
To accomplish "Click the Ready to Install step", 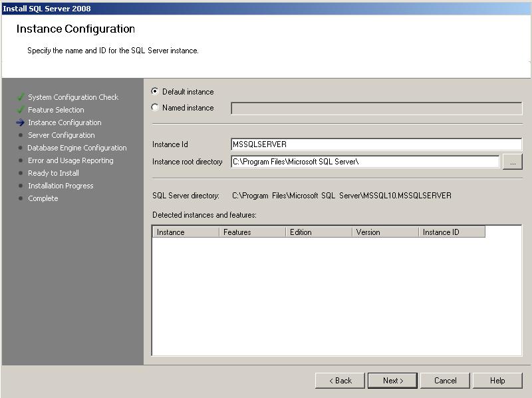I will coord(53,173).
